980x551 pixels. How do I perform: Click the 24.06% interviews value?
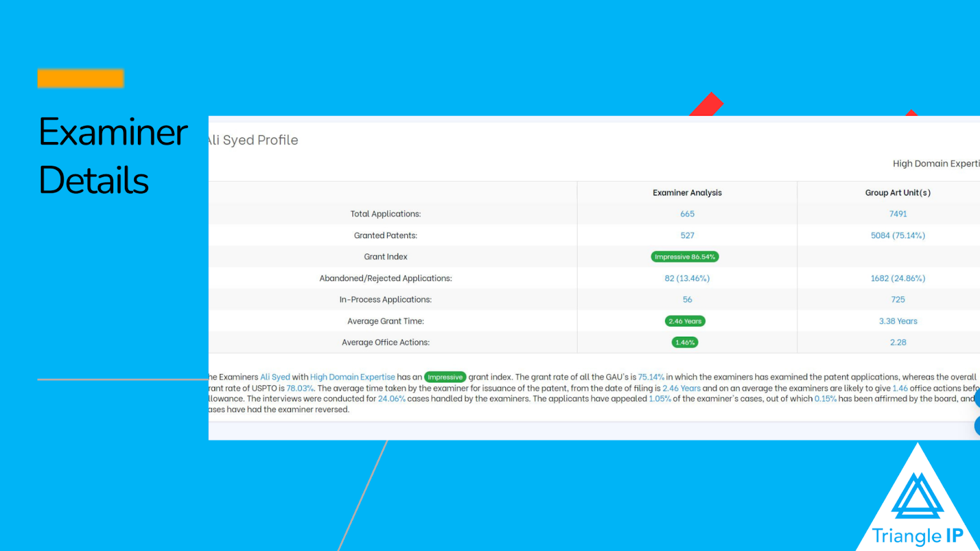pos(391,399)
